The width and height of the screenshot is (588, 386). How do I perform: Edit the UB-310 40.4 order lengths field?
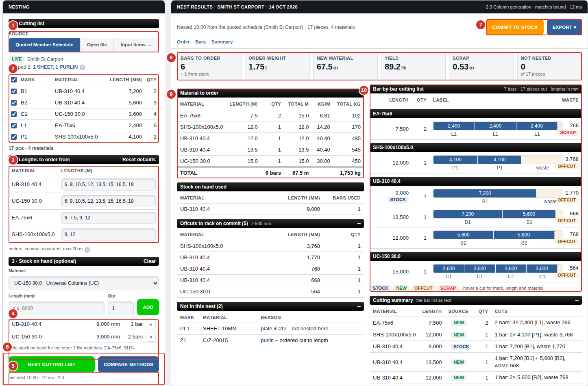[108, 184]
